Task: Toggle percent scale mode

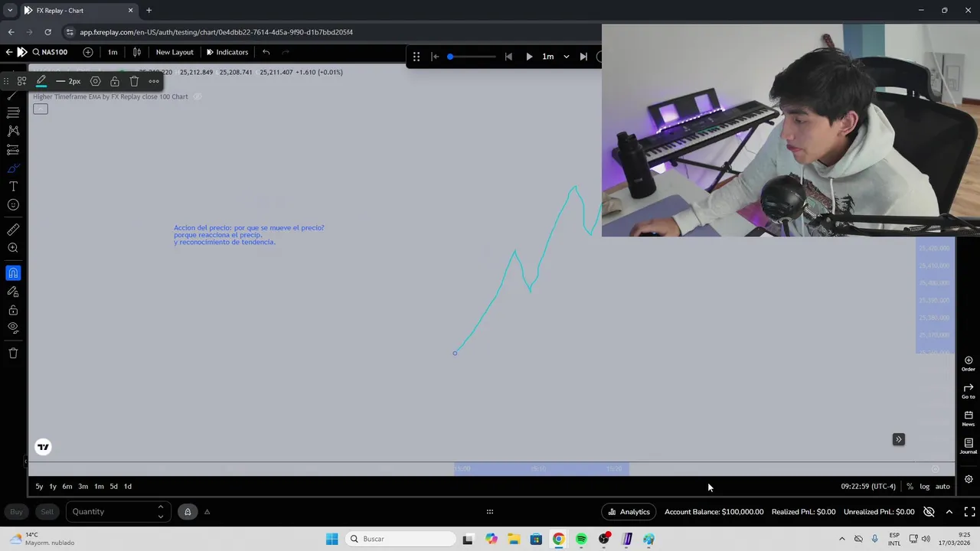Action: pos(910,486)
